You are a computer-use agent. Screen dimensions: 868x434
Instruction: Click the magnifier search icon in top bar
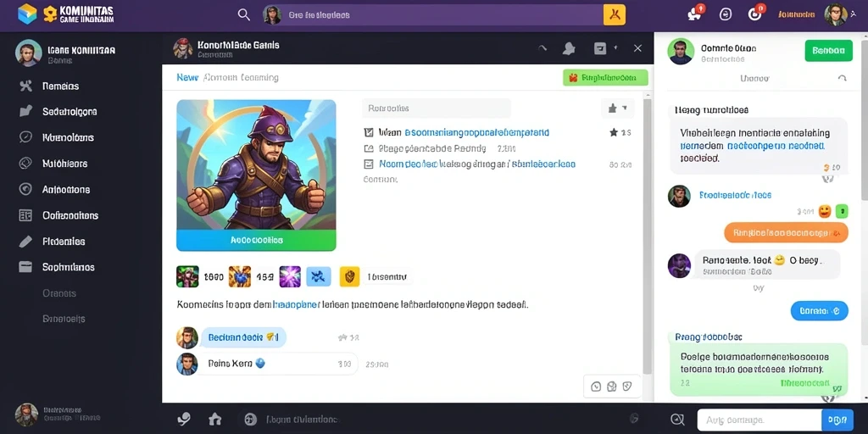243,14
